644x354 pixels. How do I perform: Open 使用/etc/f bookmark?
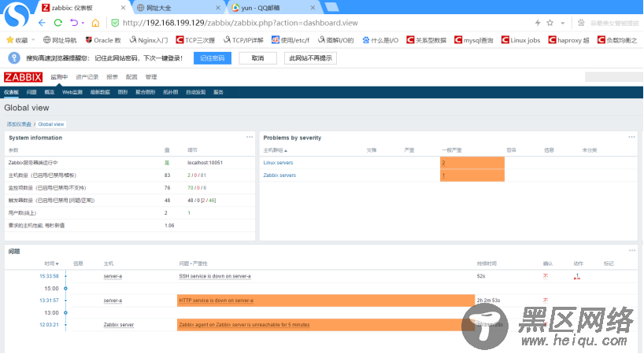click(x=291, y=40)
